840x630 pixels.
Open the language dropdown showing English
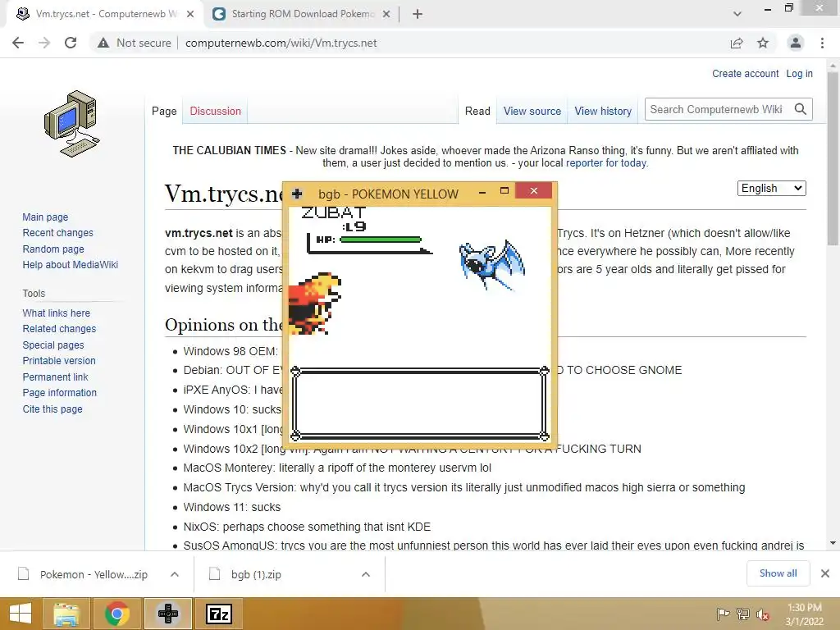(x=771, y=188)
